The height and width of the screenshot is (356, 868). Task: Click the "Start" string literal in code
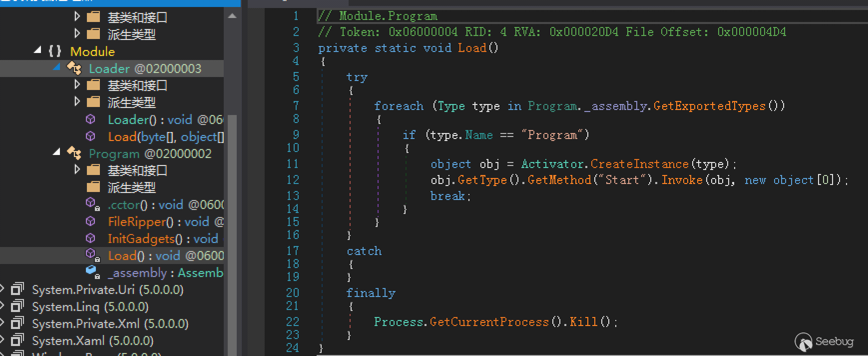(x=622, y=180)
